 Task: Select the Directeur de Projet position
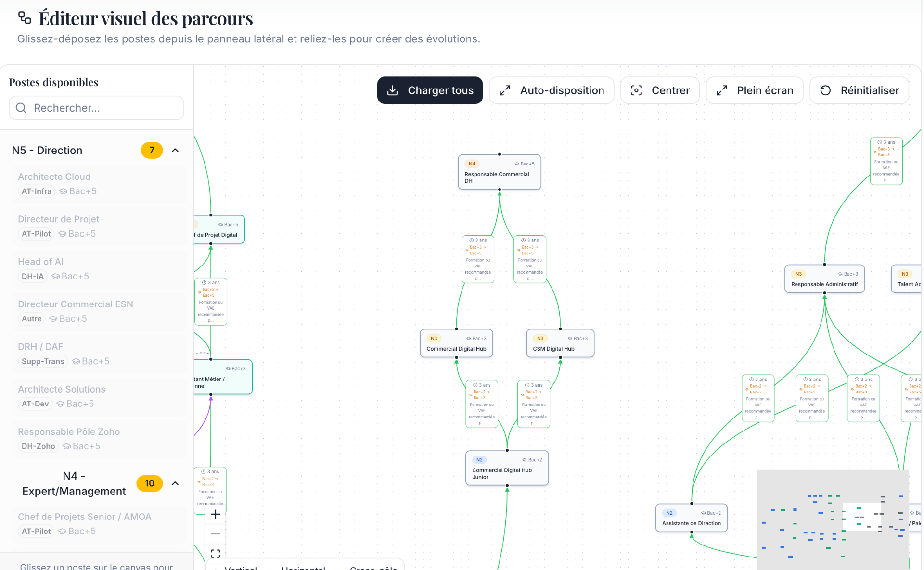tap(100, 227)
